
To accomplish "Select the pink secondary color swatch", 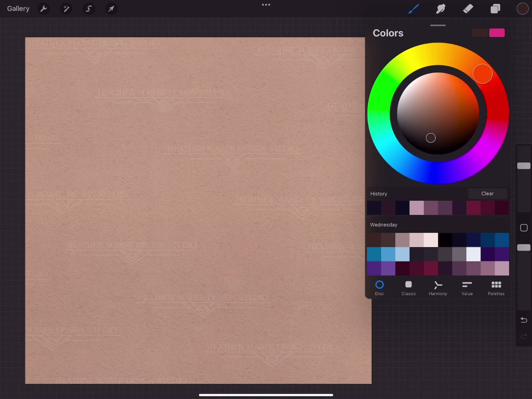I will click(x=497, y=33).
